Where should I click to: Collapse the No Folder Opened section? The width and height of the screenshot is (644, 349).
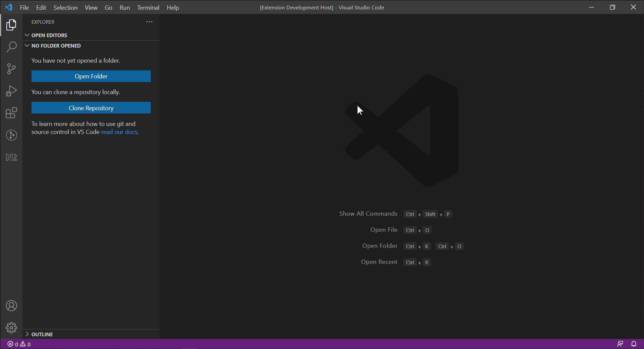[91, 46]
